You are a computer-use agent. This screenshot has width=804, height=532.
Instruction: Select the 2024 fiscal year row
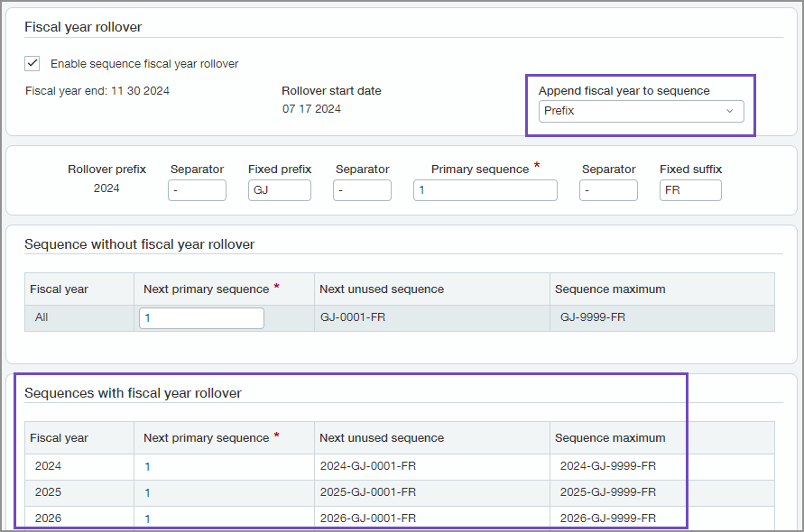48,466
